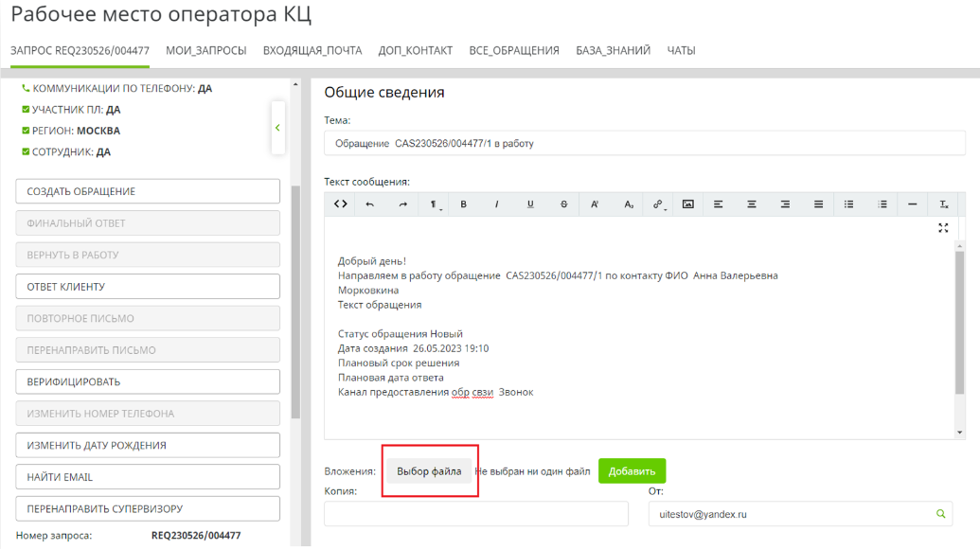Toggle bulleted list formatting
Viewport: 980px width, 549px height.
[x=848, y=204]
